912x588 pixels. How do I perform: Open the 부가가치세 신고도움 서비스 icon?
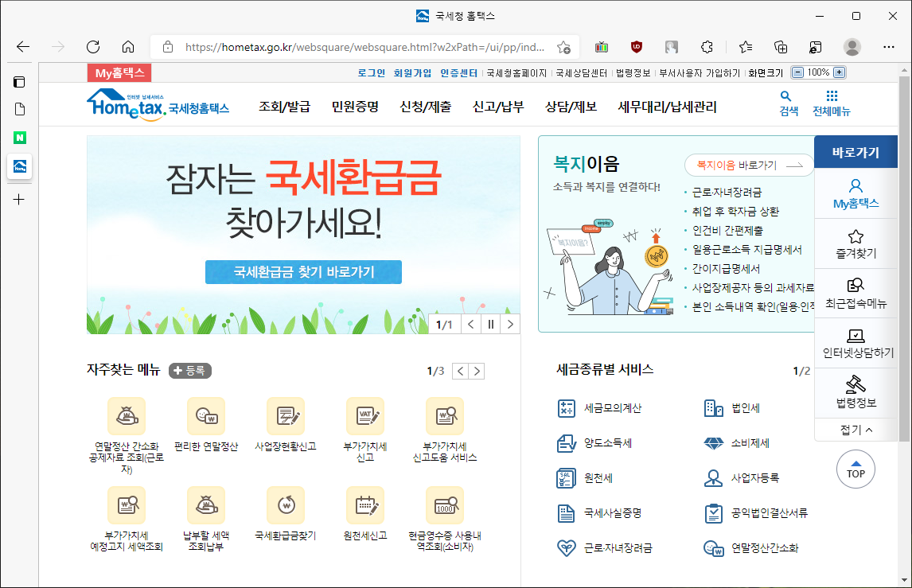pyautogui.click(x=445, y=416)
